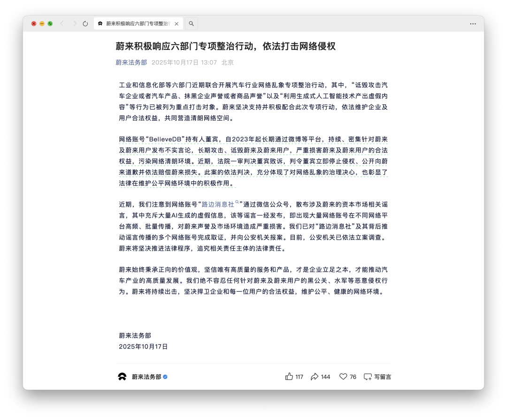507x420 pixels.
Task: Click 写留言 to write a comment
Action: coord(377,376)
